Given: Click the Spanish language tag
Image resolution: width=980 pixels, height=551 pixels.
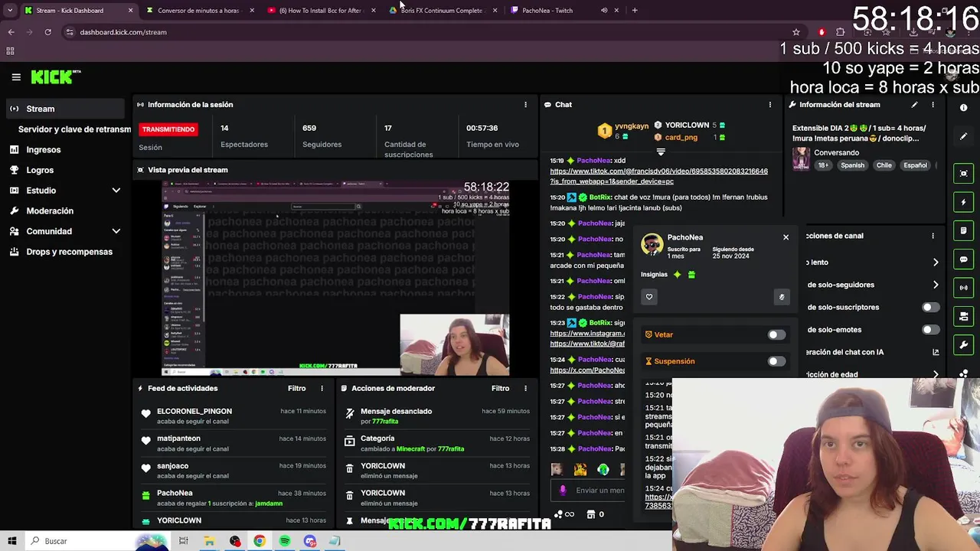Looking at the screenshot, I should (x=852, y=165).
